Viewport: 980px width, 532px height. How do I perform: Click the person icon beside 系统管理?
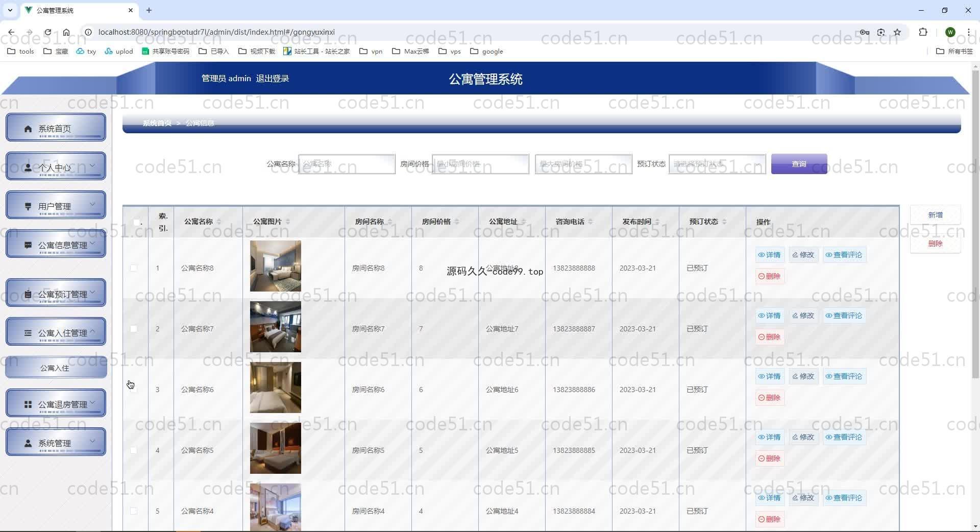coord(28,443)
